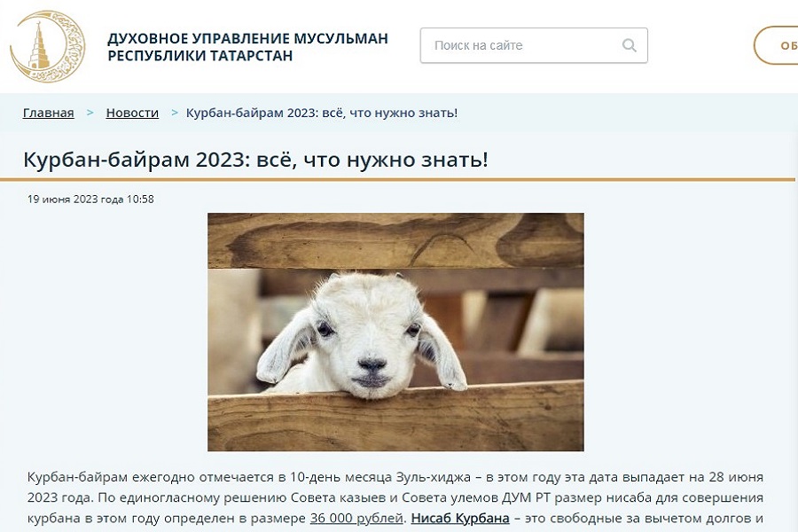
Task: Click the magnifying glass search icon
Action: tap(629, 45)
